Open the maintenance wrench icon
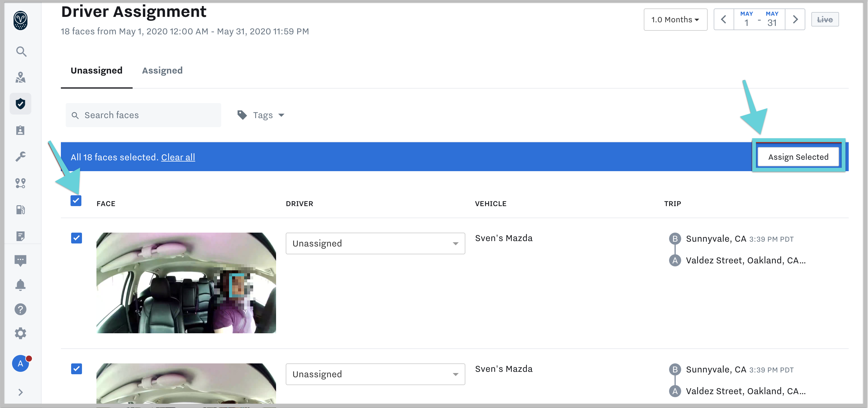This screenshot has height=408, width=868. tap(20, 156)
